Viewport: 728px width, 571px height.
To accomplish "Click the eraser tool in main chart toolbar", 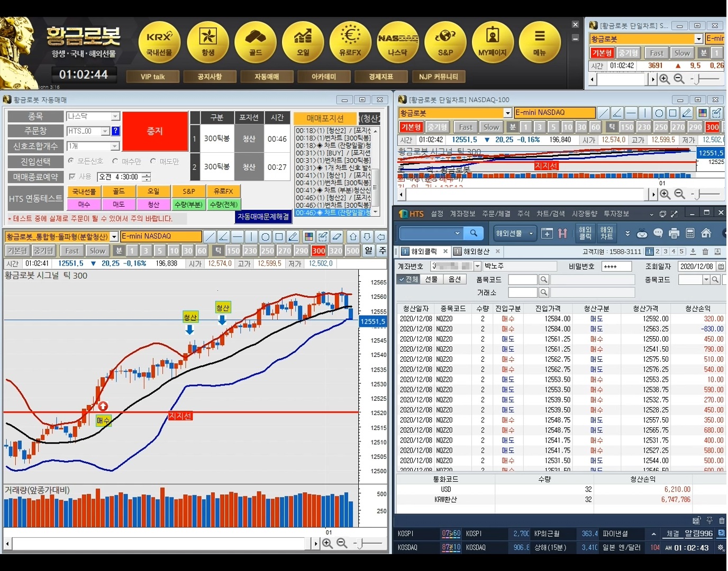I will pyautogui.click(x=336, y=236).
